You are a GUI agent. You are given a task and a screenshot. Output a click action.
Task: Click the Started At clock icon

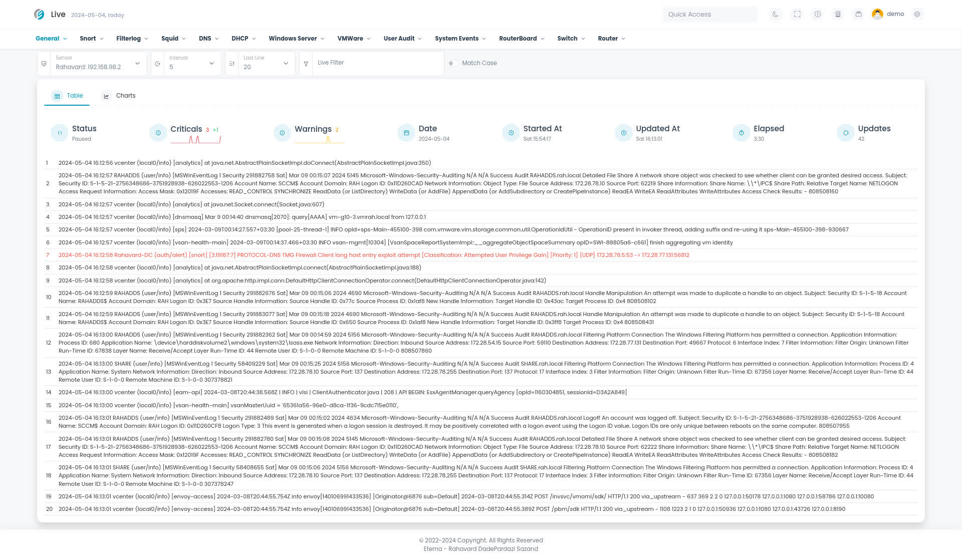(511, 133)
